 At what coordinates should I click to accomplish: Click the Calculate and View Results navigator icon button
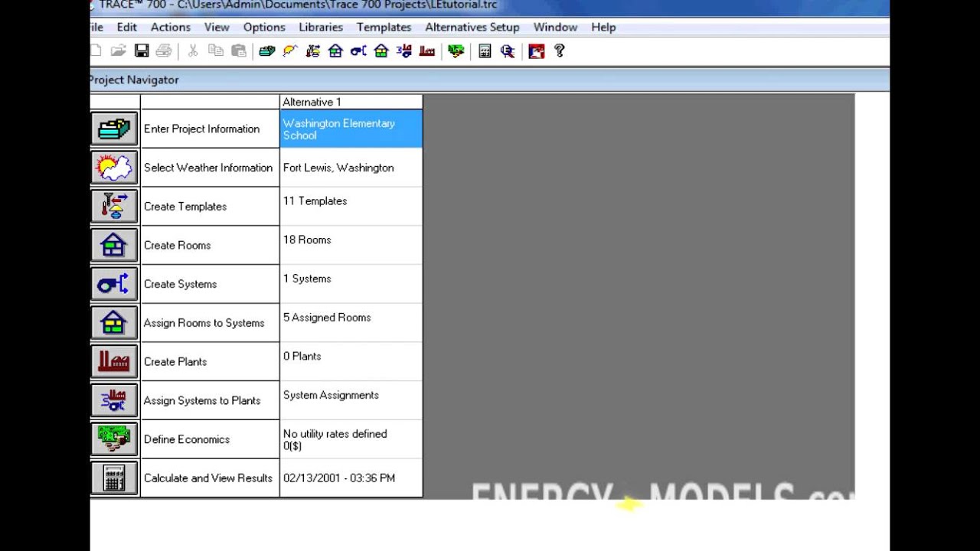click(x=114, y=478)
